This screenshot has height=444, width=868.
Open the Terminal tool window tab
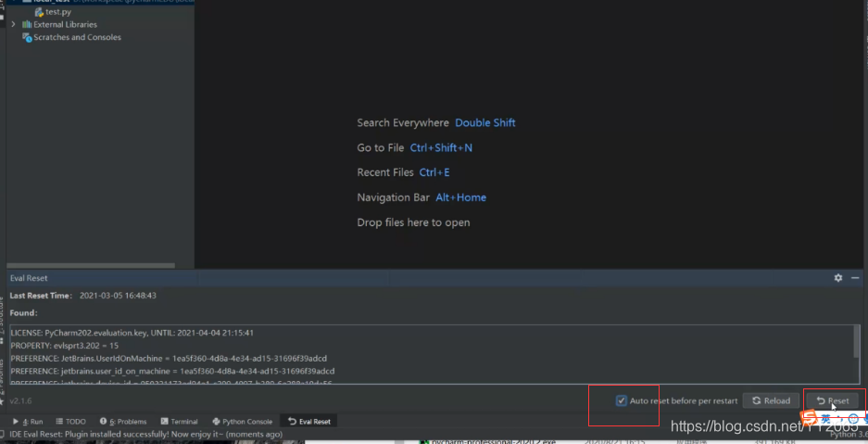[x=179, y=422]
